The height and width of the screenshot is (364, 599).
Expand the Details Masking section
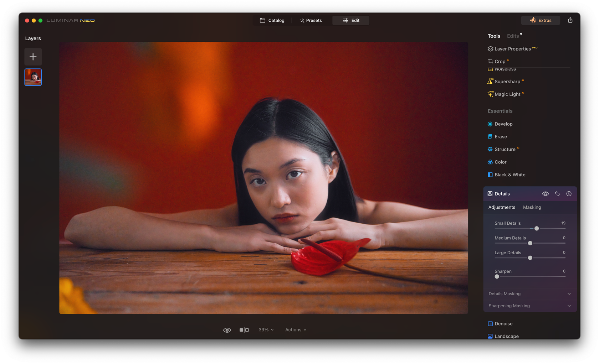530,293
